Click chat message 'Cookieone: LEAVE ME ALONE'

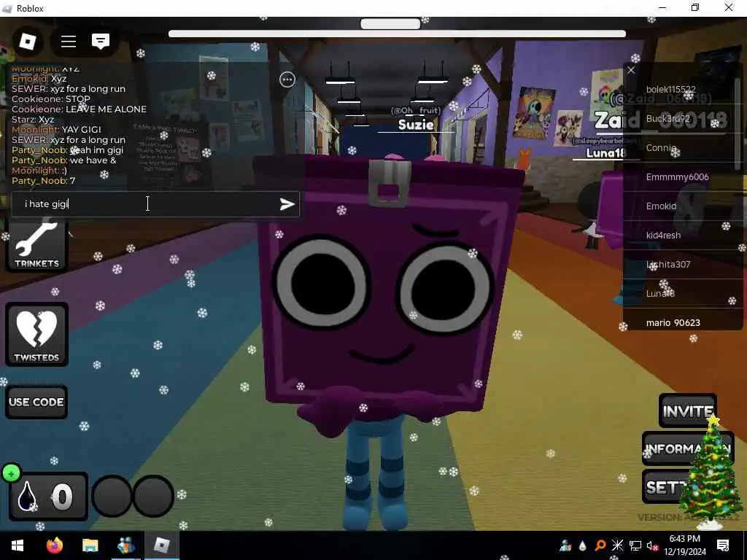pos(79,109)
